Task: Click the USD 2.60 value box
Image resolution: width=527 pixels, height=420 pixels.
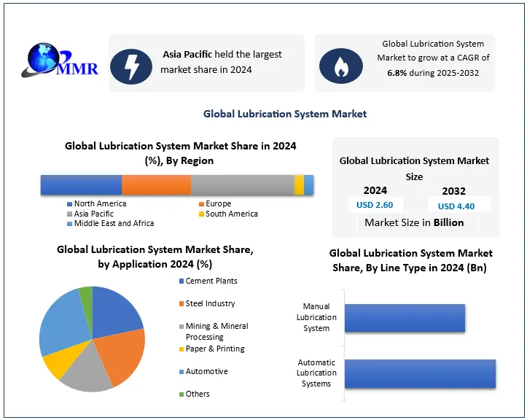Action: click(375, 206)
